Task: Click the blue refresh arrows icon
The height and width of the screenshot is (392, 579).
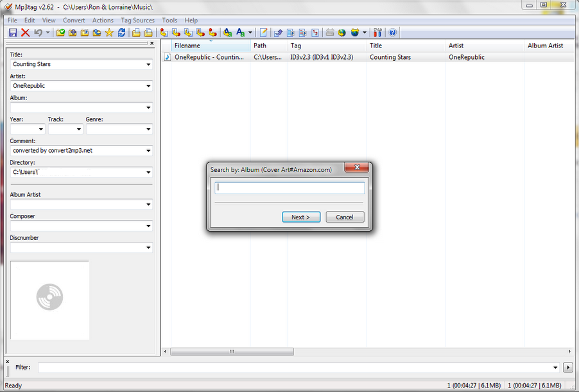Action: click(x=121, y=33)
